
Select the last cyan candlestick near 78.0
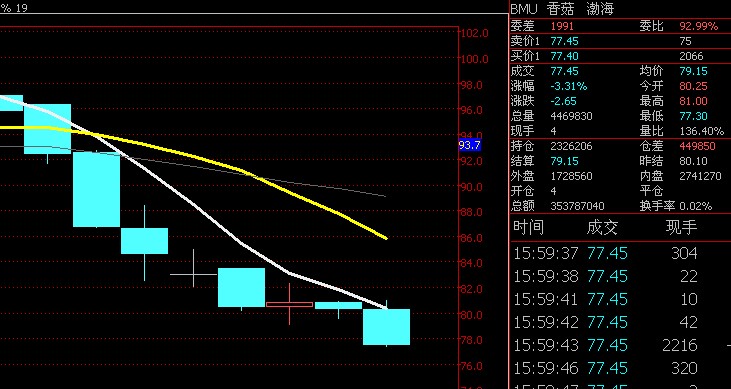386,326
